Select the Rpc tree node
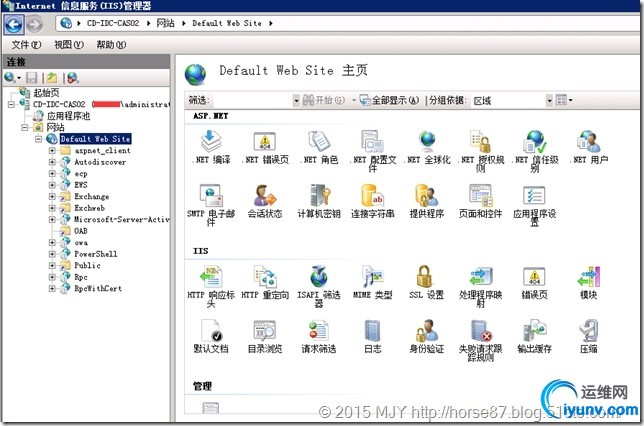The image size is (644, 426). 81,277
